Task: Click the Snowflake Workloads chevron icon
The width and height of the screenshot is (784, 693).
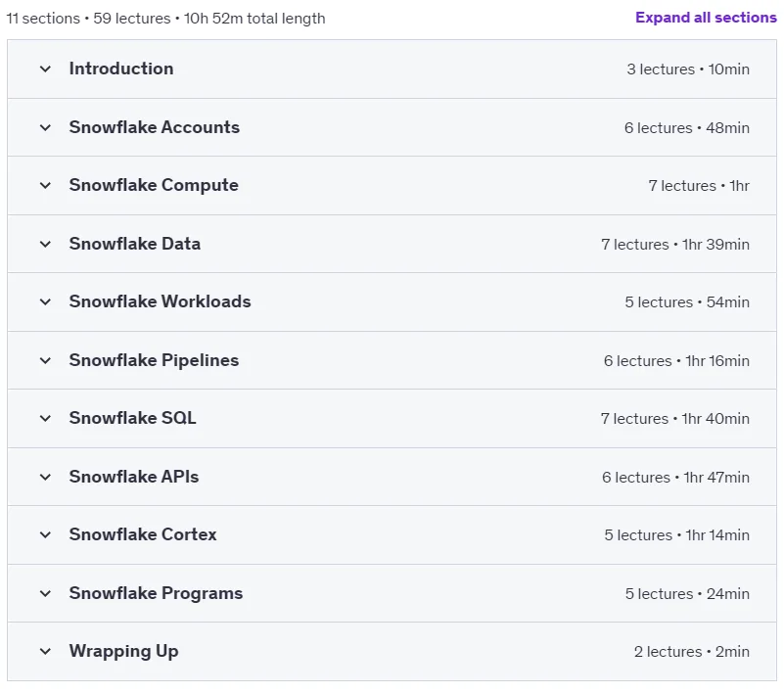Action: 45,302
